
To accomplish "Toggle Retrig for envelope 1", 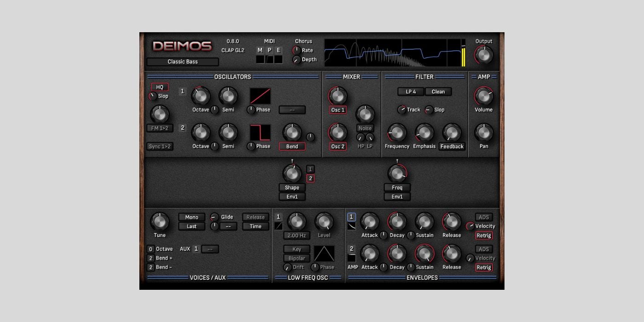I will (484, 236).
